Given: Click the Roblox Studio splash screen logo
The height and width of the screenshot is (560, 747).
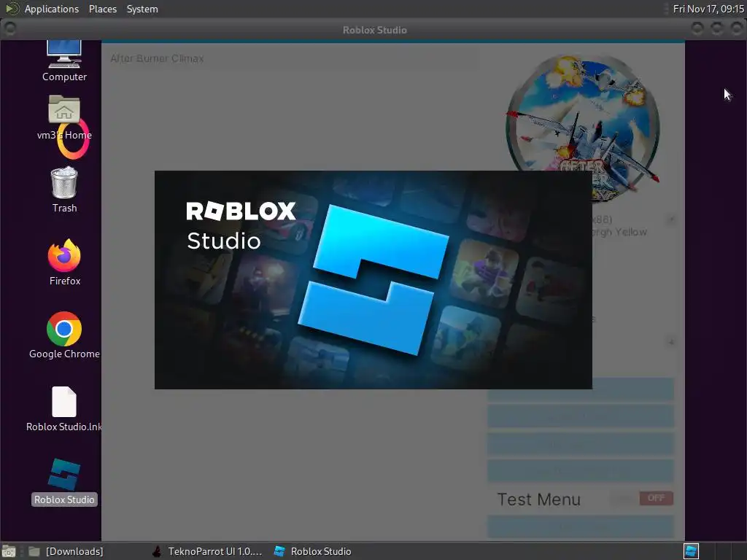Looking at the screenshot, I should tap(373, 279).
